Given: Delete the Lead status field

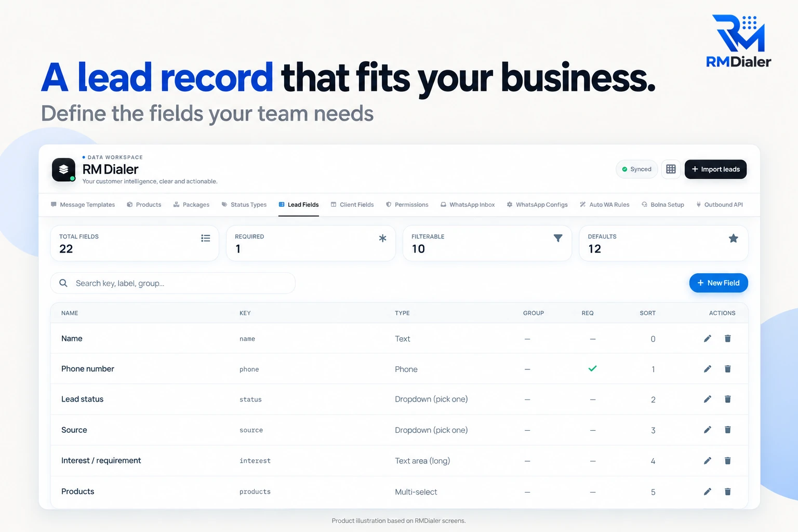Looking at the screenshot, I should [727, 399].
